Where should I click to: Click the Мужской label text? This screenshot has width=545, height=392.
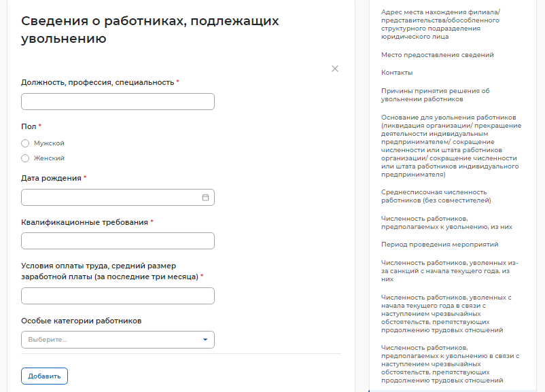pos(49,143)
